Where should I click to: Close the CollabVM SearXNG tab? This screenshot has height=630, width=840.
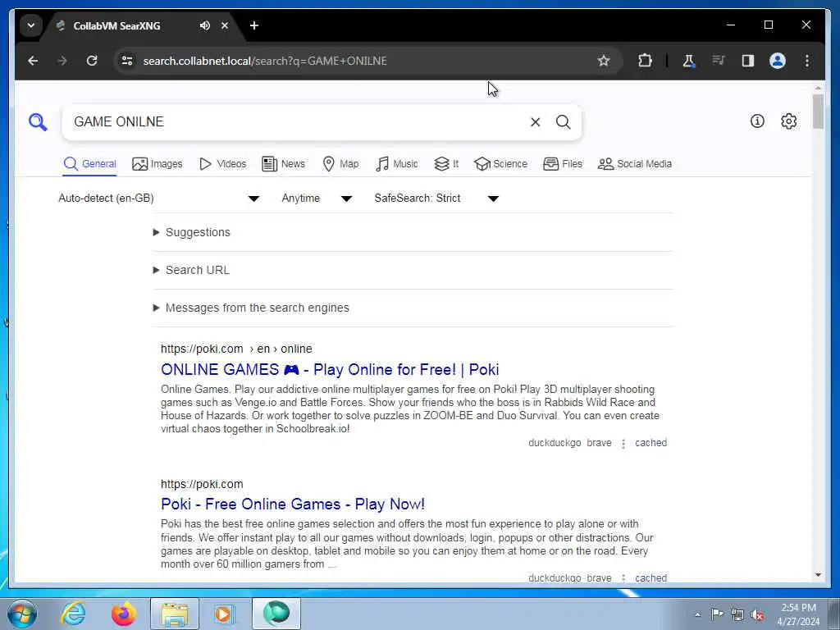tap(225, 25)
